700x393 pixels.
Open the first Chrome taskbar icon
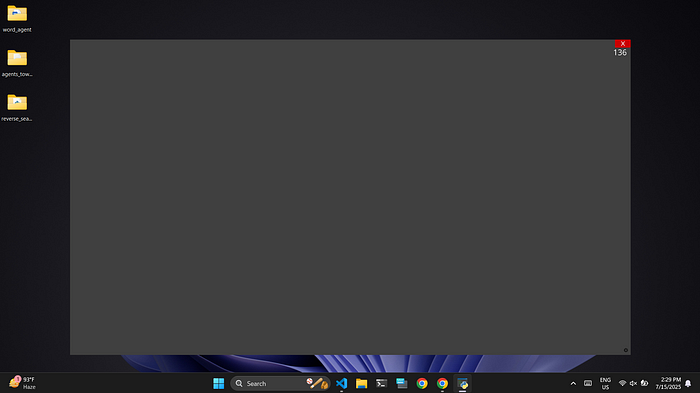coord(422,383)
